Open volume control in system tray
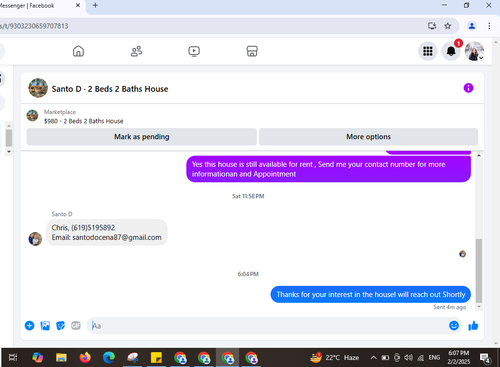Image resolution: width=500 pixels, height=367 pixels. click(x=408, y=358)
